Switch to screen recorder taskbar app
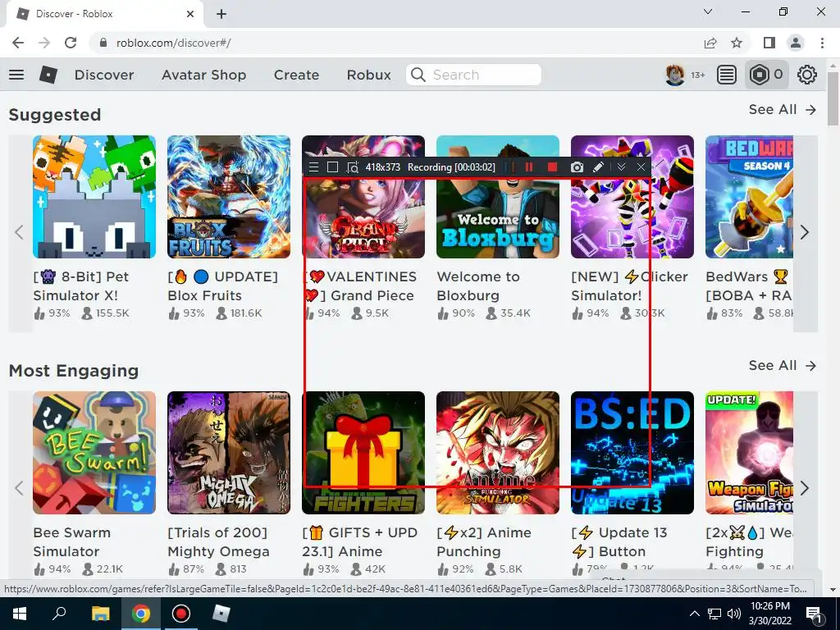 coord(181,614)
